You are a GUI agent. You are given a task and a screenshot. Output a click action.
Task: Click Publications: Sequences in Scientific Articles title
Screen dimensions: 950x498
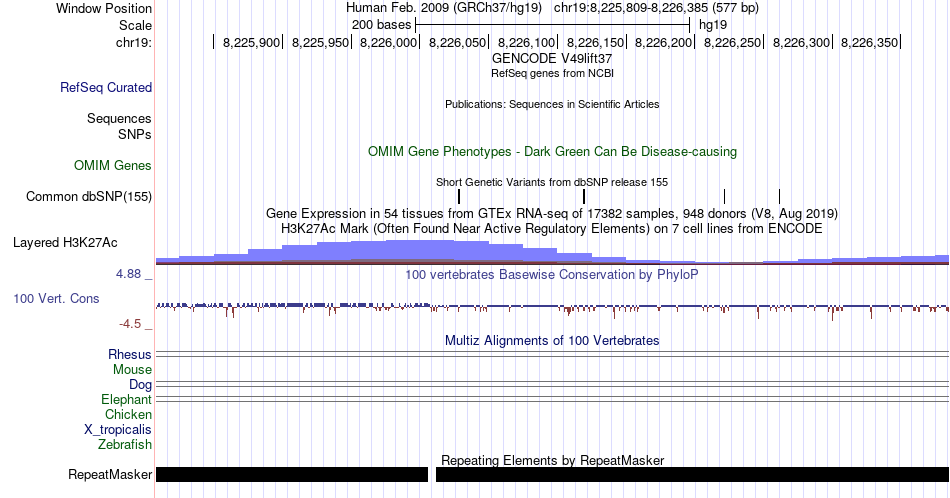click(552, 104)
